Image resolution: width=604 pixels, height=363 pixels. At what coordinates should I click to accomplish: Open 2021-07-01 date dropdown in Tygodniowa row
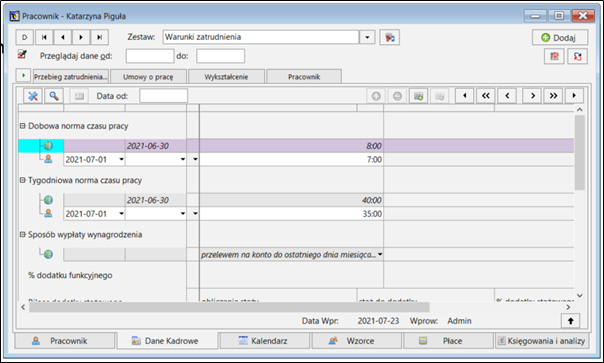[x=121, y=213]
